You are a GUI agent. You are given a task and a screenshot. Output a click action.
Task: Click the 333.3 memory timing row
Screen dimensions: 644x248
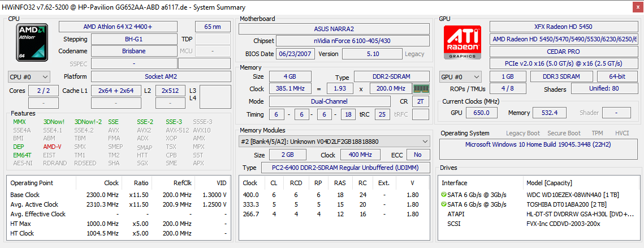coord(334,204)
